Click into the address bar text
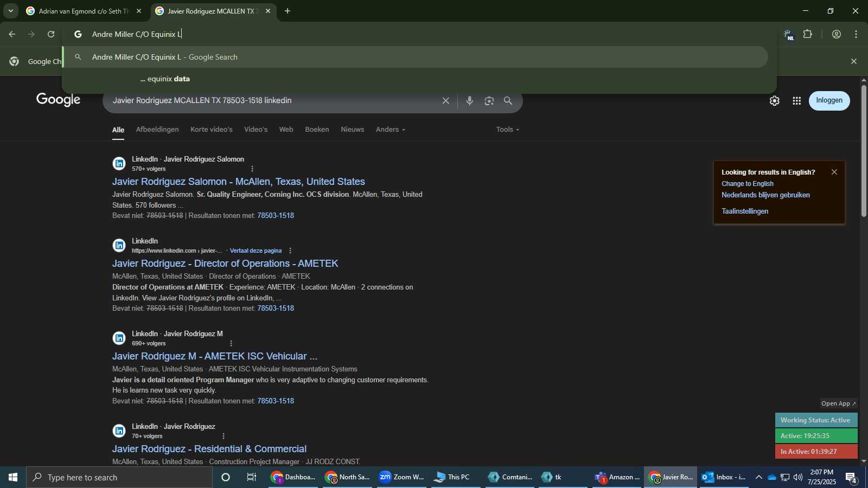The width and height of the screenshot is (868, 488). [137, 34]
